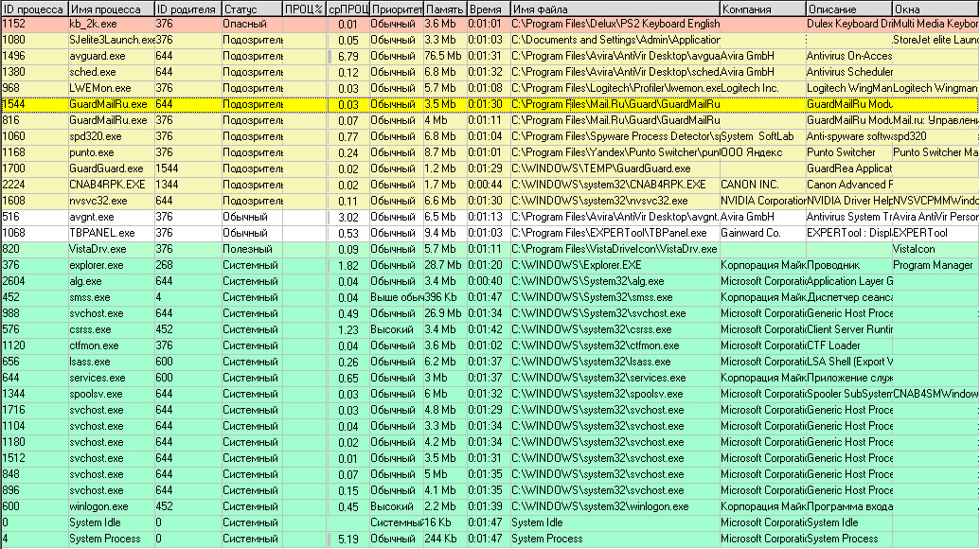This screenshot has height=549, width=980.
Task: Click the 'Приоритет' column header
Action: pos(396,9)
